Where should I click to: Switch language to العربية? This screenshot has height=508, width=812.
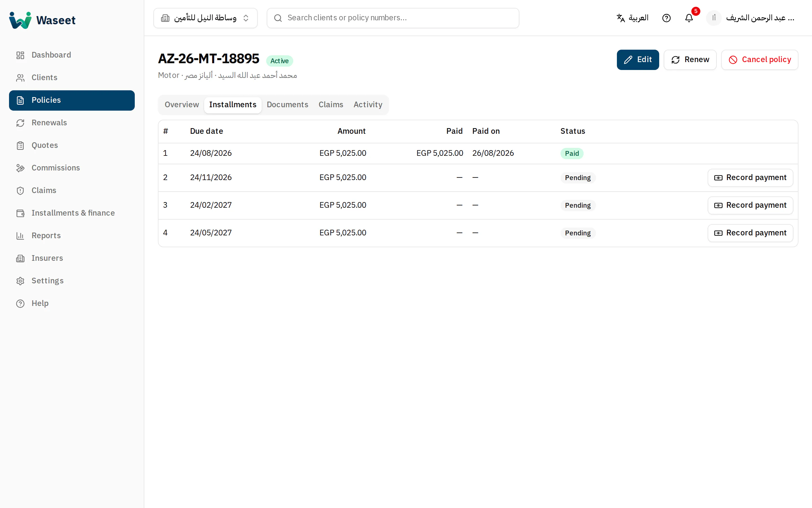point(632,18)
